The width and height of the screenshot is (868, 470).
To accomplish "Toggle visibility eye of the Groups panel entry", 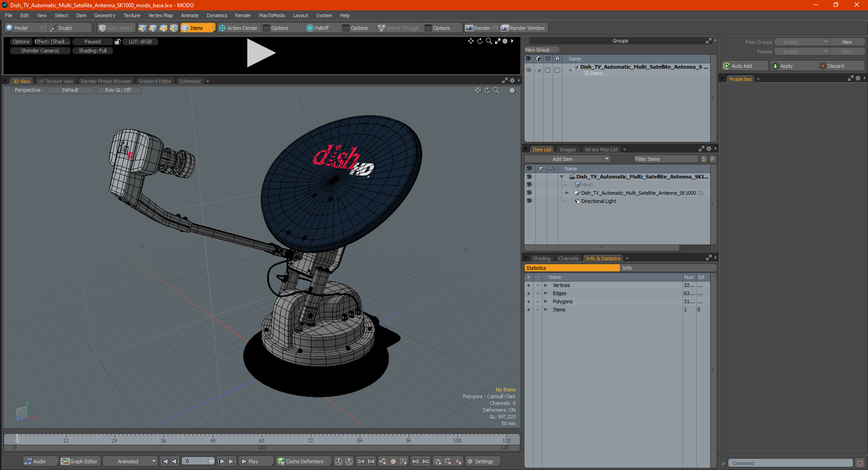I will coord(528,70).
